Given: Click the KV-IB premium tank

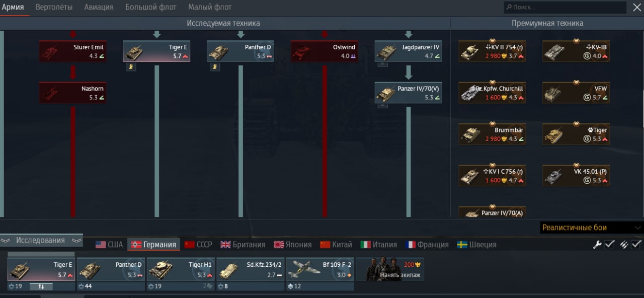Looking at the screenshot, I should 576,51.
